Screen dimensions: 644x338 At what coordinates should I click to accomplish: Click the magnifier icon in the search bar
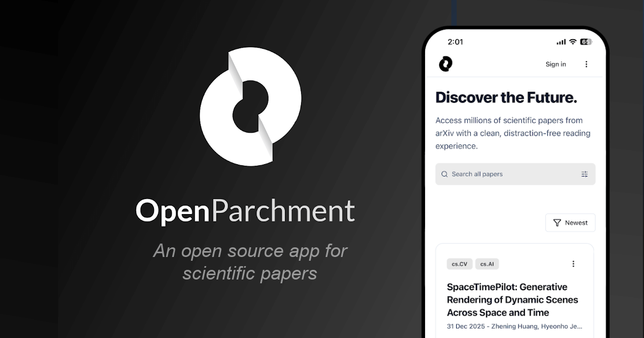tap(444, 174)
